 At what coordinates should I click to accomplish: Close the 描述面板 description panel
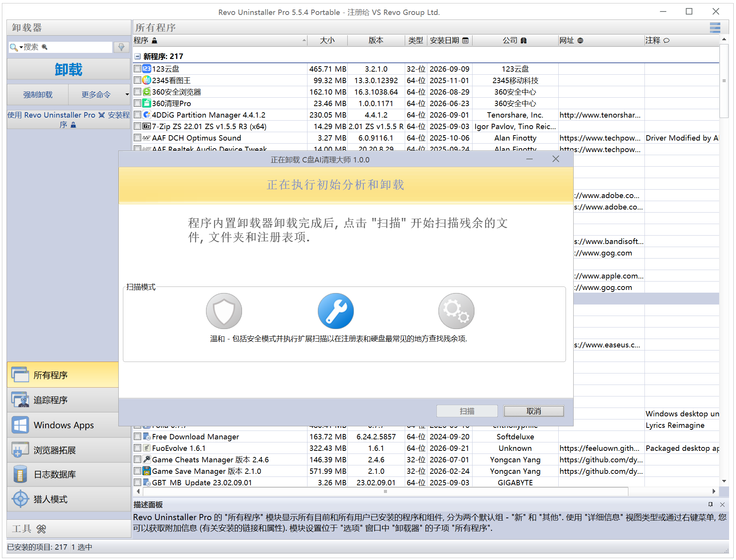coord(723,504)
